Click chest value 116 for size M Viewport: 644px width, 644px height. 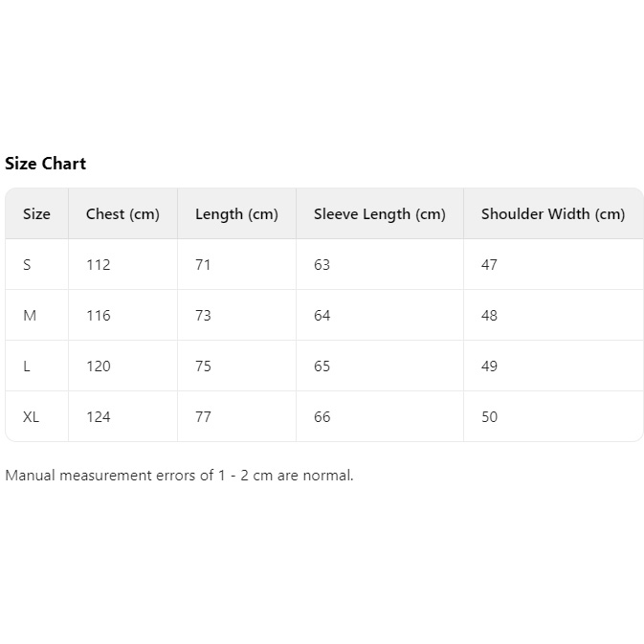tap(99, 316)
